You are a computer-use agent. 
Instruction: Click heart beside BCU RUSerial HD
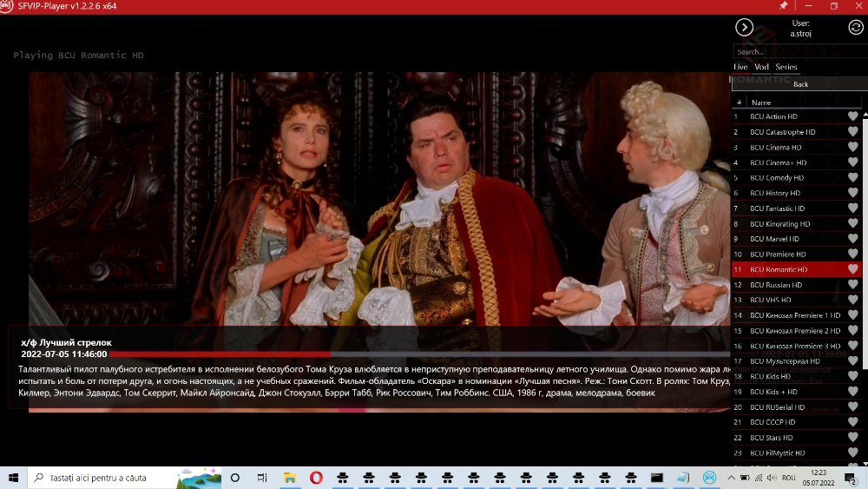pos(852,407)
